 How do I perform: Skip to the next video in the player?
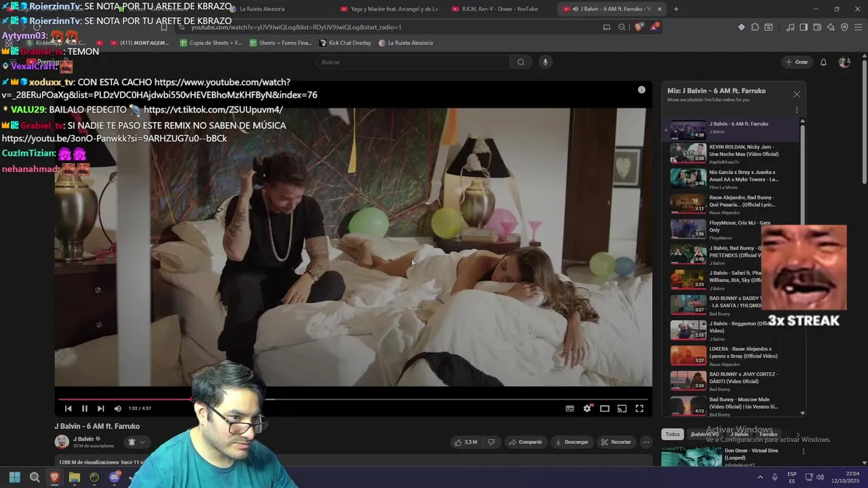(100, 409)
